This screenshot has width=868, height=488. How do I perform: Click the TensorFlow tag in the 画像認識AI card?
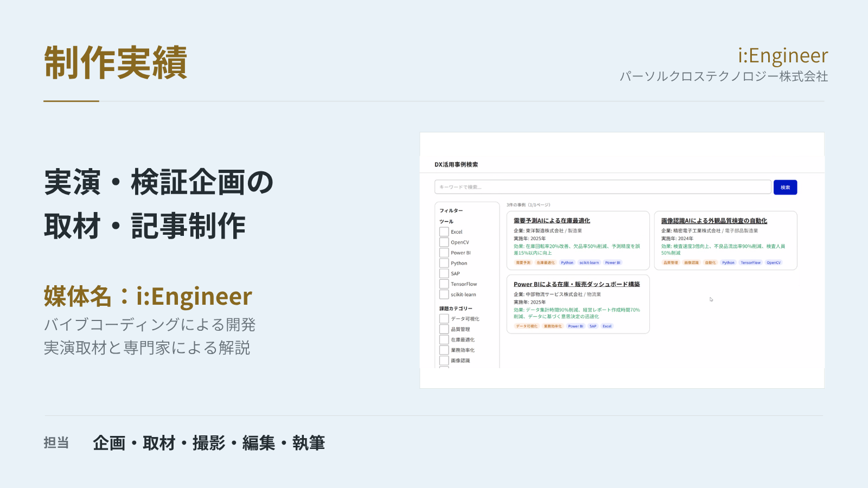tap(751, 262)
